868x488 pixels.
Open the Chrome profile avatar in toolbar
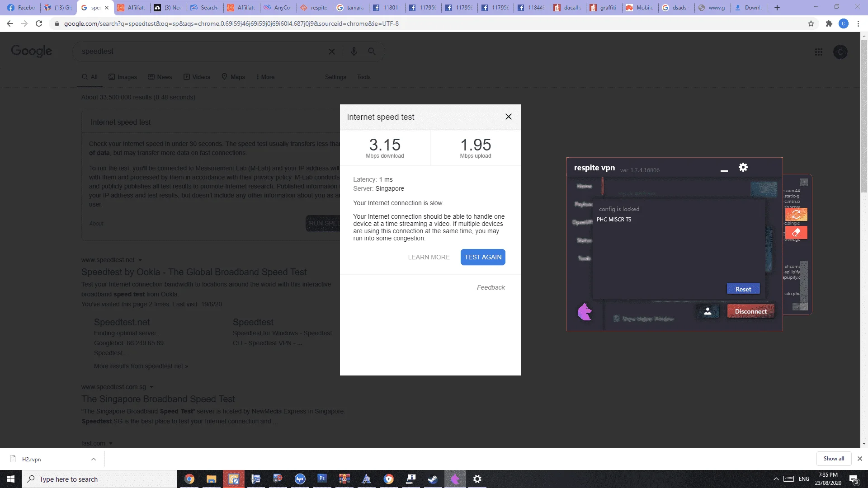pyautogui.click(x=844, y=23)
